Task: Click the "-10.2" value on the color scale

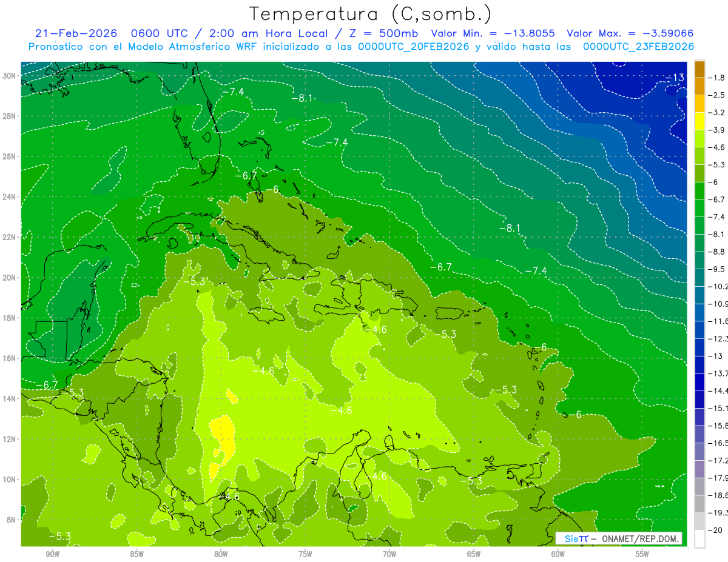Action: [x=717, y=286]
